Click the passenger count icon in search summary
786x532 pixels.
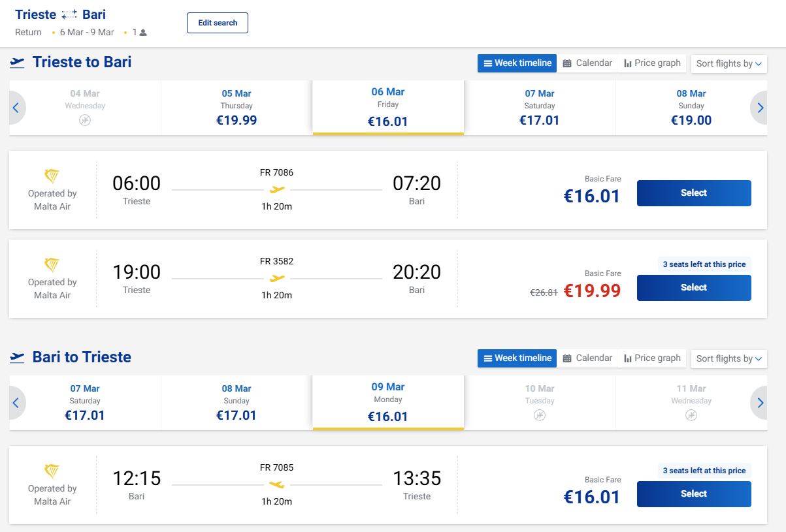(142, 33)
